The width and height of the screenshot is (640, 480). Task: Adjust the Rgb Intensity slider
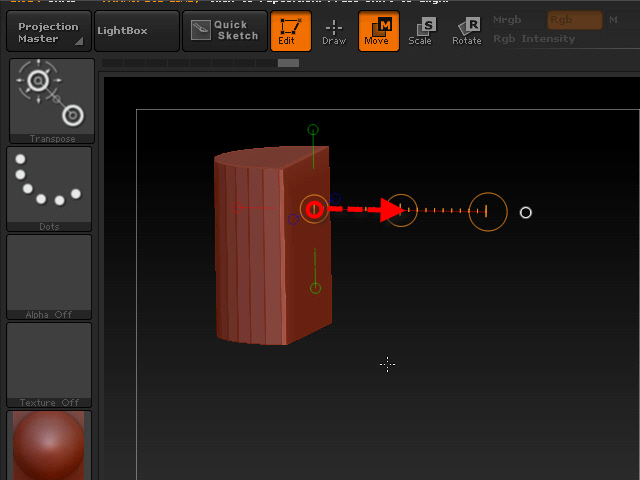click(565, 39)
